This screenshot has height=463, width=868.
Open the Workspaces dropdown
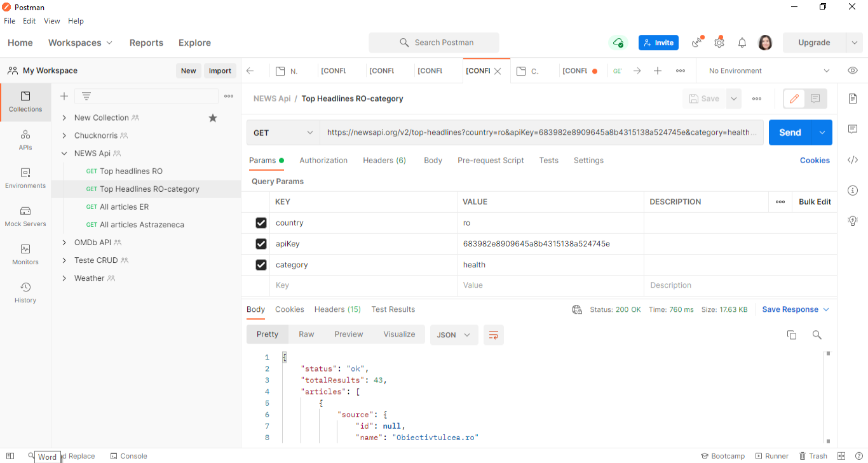(x=80, y=43)
